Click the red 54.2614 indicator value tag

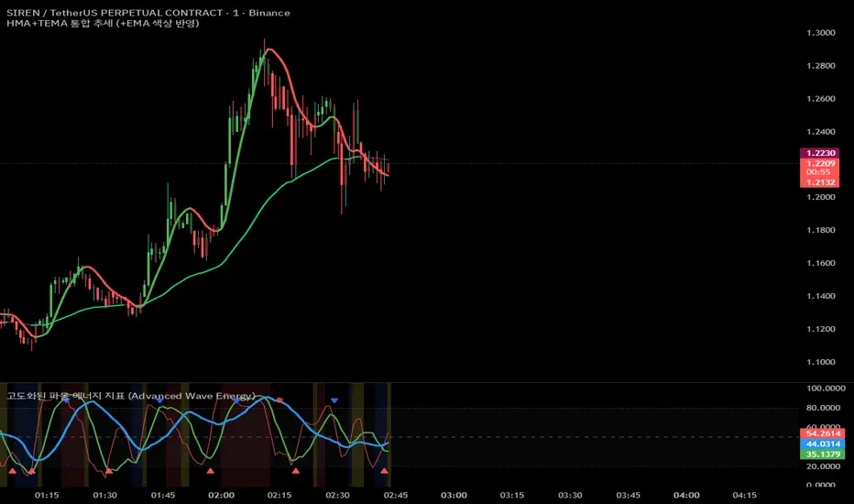click(x=823, y=433)
